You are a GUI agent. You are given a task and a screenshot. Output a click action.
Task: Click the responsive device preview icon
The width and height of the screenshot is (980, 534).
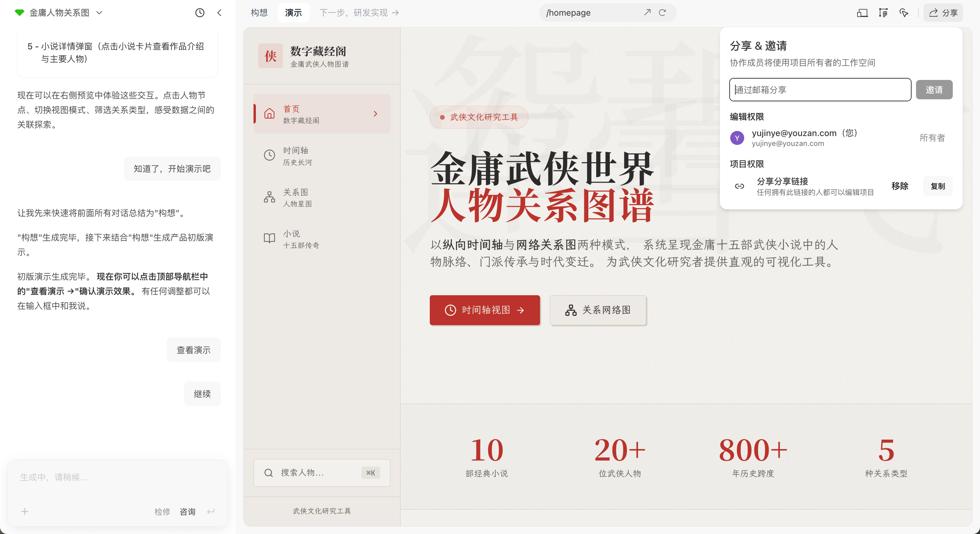(x=863, y=13)
